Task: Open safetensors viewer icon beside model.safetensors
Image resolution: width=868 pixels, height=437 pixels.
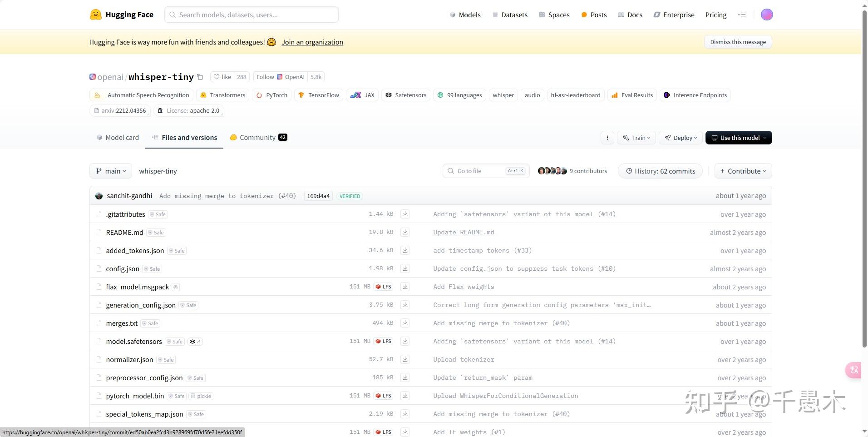Action: pyautogui.click(x=195, y=342)
